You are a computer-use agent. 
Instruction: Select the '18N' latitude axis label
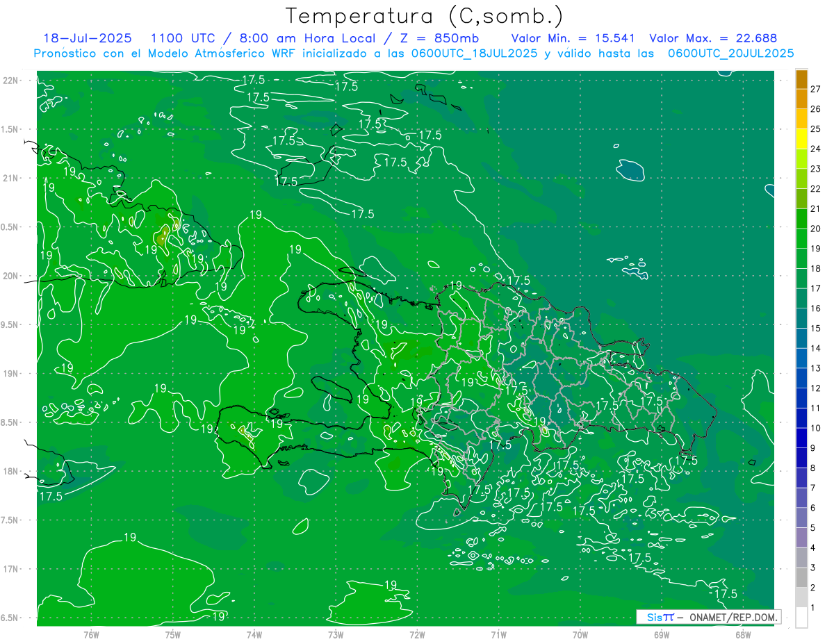tap(10, 471)
